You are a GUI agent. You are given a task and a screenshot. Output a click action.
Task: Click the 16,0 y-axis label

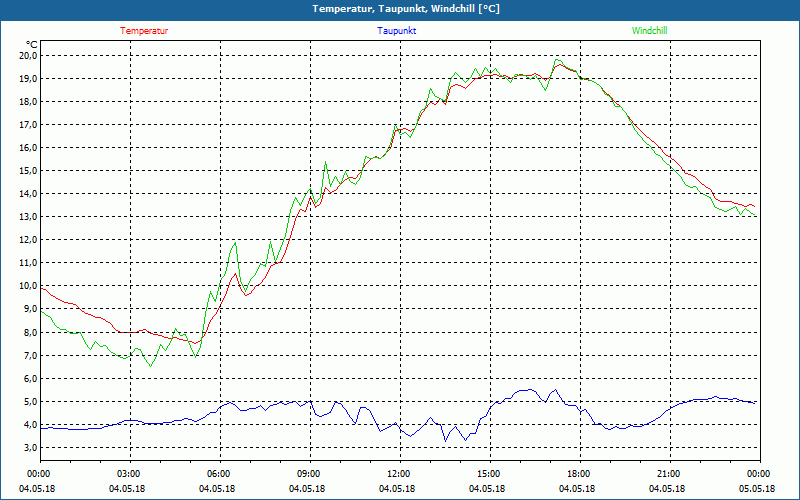[x=28, y=147]
